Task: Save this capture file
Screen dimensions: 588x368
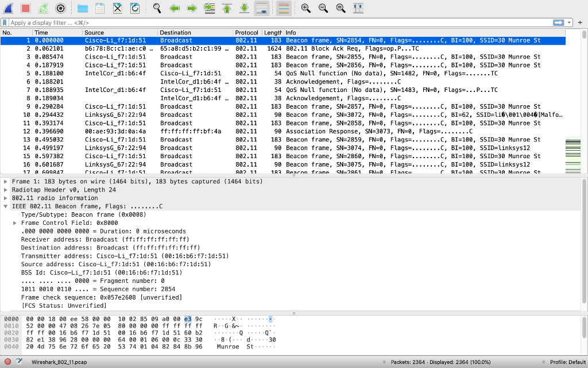Action: [x=100, y=8]
